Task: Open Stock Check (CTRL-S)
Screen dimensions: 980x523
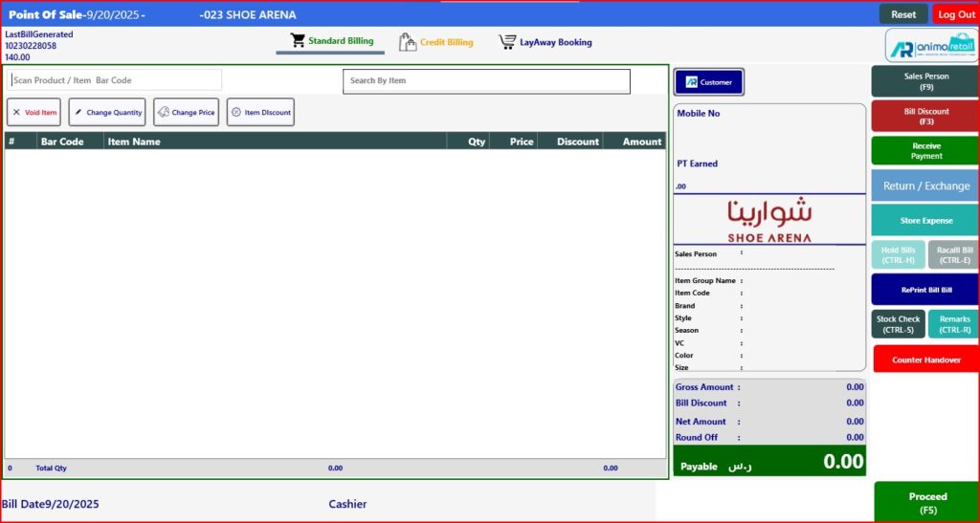Action: point(898,324)
